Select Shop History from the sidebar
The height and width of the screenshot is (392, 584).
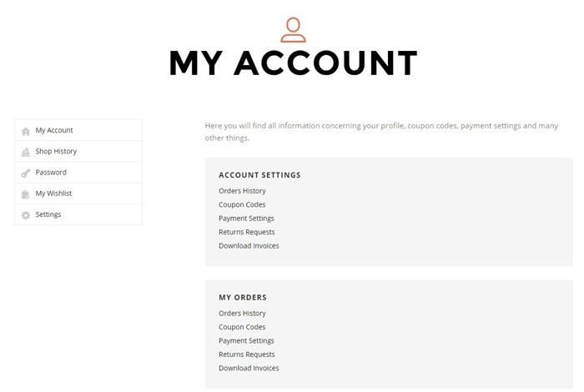coord(56,151)
